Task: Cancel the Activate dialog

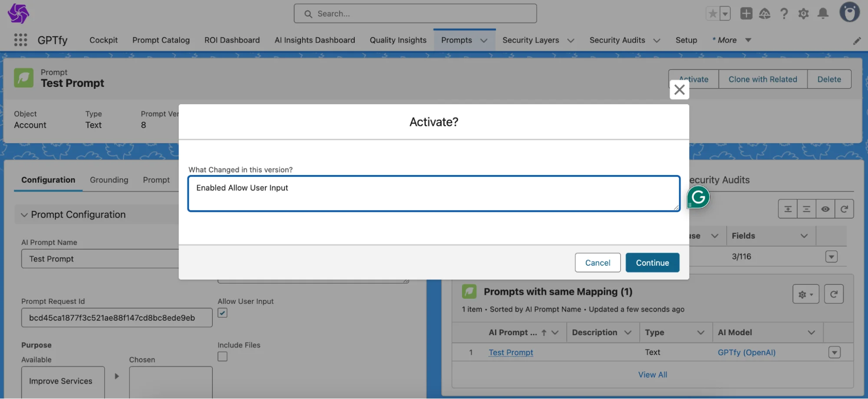Action: [x=597, y=263]
